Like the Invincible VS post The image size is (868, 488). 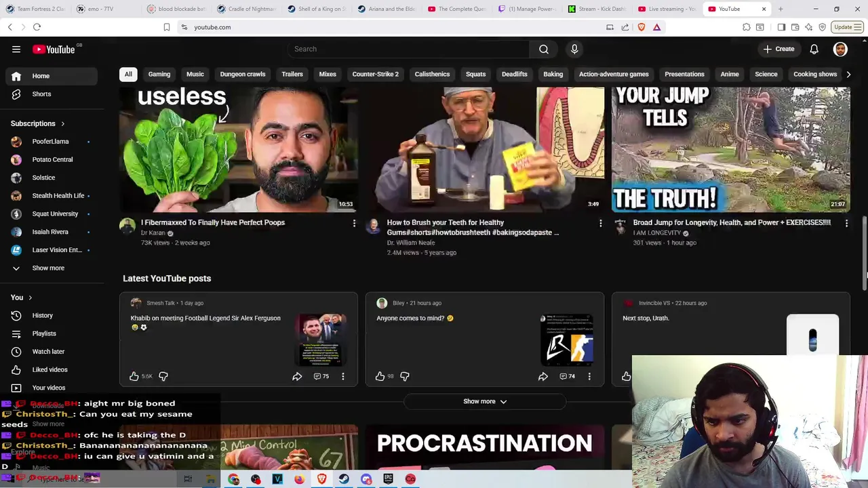[x=626, y=376]
